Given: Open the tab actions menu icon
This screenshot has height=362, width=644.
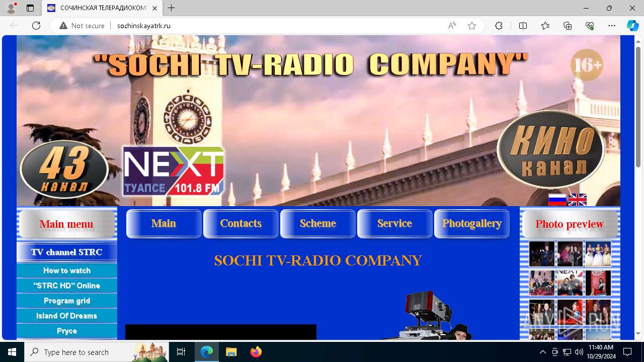Looking at the screenshot, I should coord(30,8).
